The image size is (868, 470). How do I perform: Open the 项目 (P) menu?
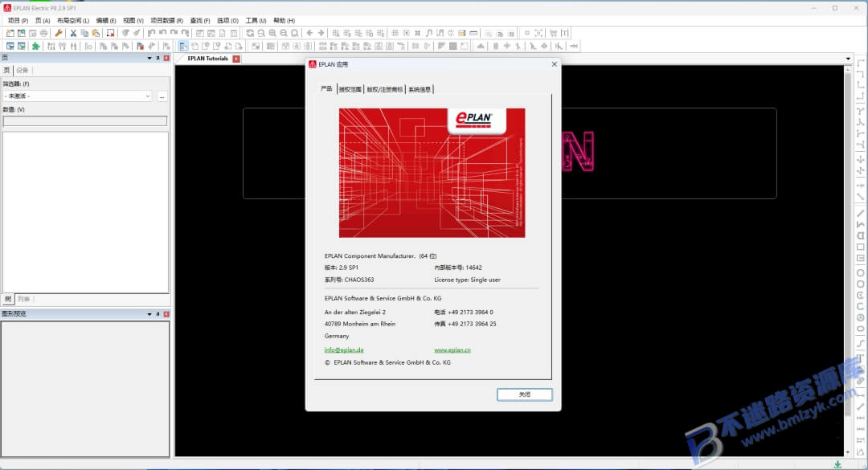coord(18,20)
